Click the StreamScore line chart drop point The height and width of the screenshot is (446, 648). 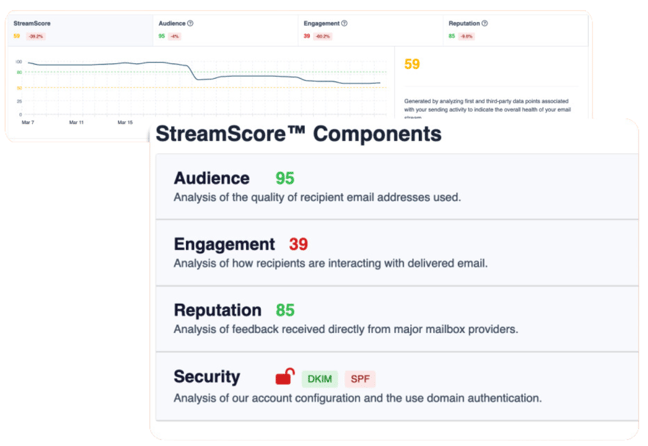click(x=193, y=72)
